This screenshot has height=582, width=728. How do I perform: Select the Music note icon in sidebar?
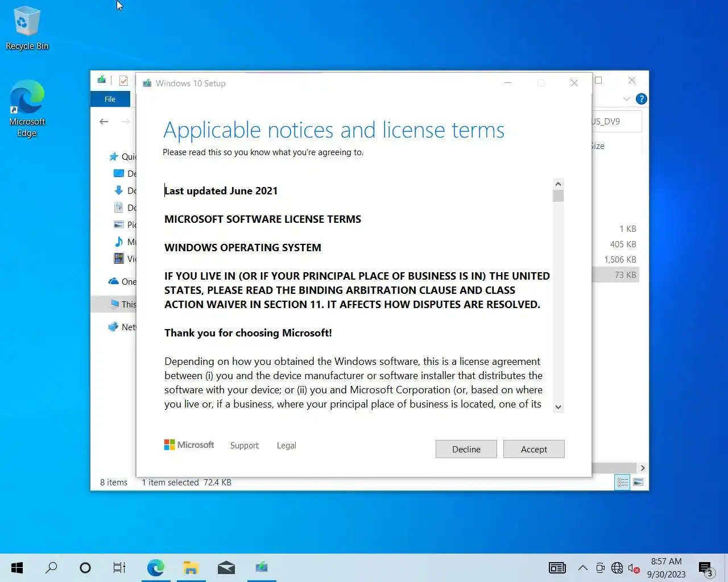pyautogui.click(x=118, y=242)
